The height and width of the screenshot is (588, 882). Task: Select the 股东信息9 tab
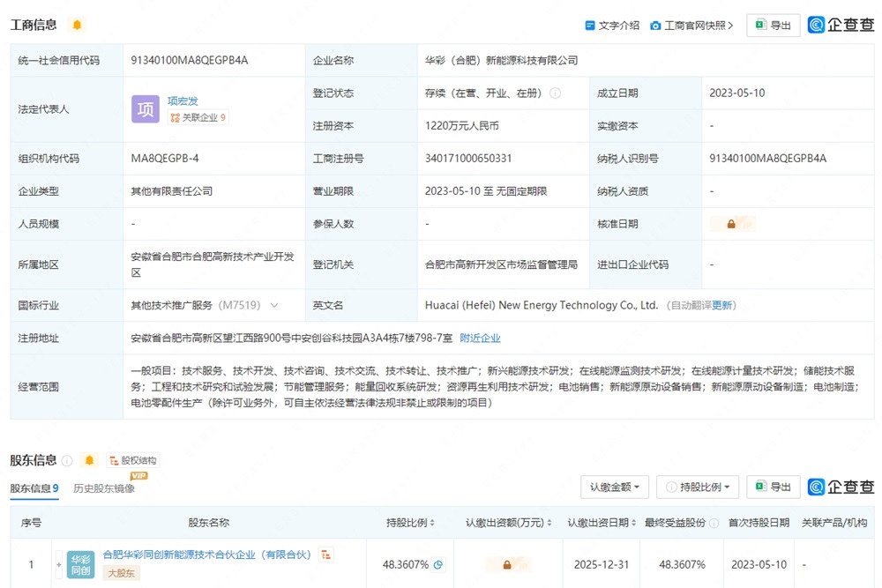point(35,489)
